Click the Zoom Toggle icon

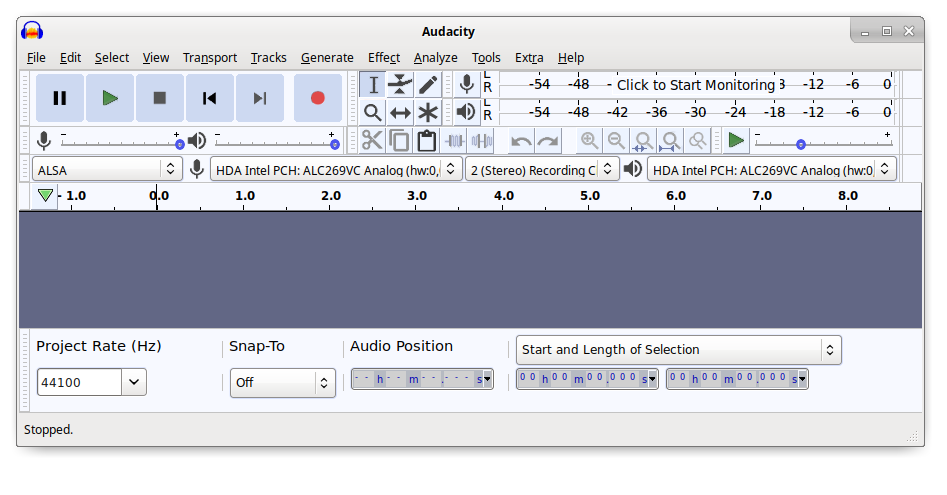[x=697, y=141]
